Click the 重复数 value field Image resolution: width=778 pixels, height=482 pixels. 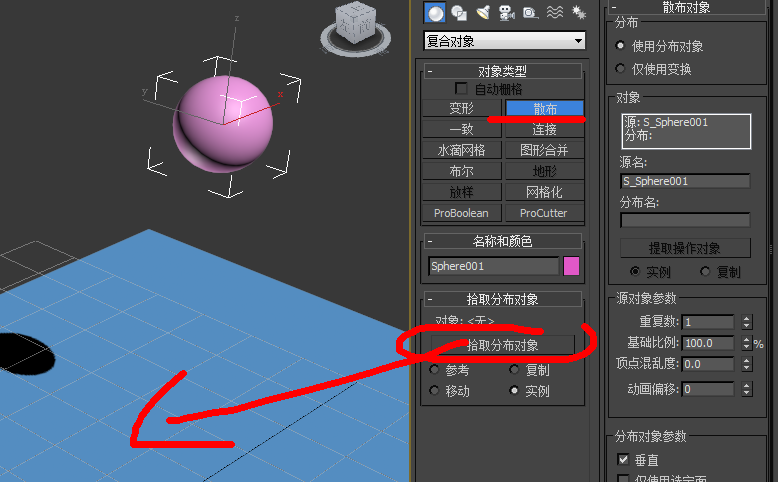click(708, 322)
